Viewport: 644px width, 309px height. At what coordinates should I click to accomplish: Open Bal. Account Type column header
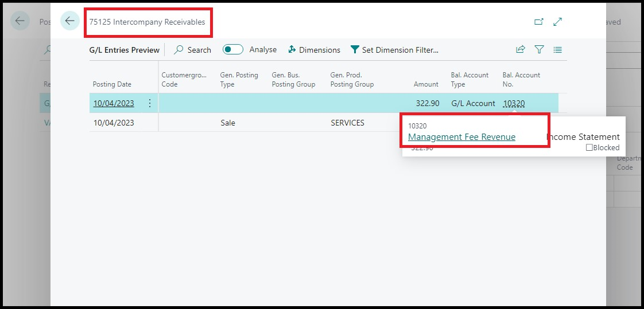[x=470, y=80]
